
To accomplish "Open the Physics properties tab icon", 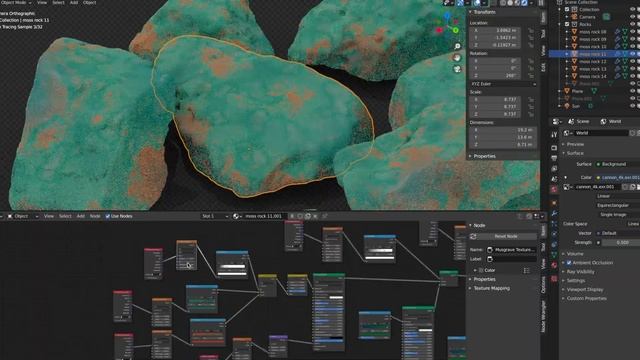I will click(554, 234).
